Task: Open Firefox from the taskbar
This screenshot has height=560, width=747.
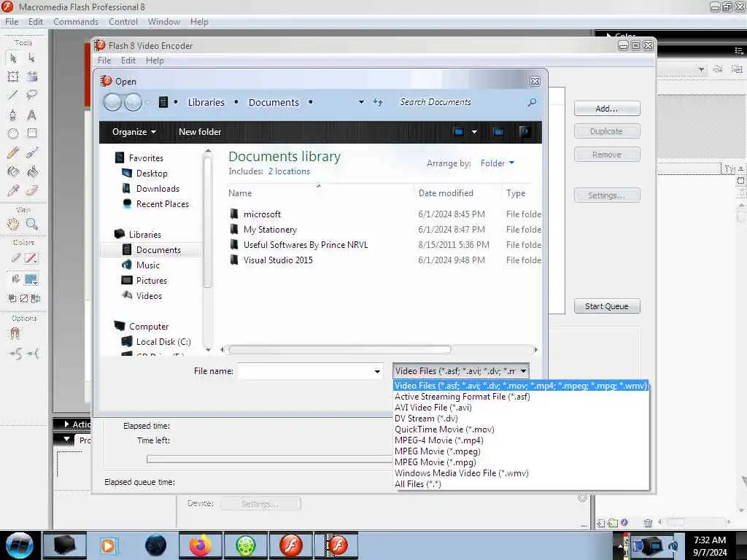Action: [201, 545]
